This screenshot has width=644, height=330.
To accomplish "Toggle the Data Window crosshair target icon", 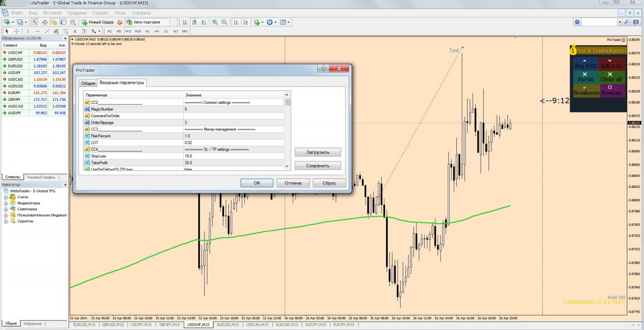I will 45,22.
